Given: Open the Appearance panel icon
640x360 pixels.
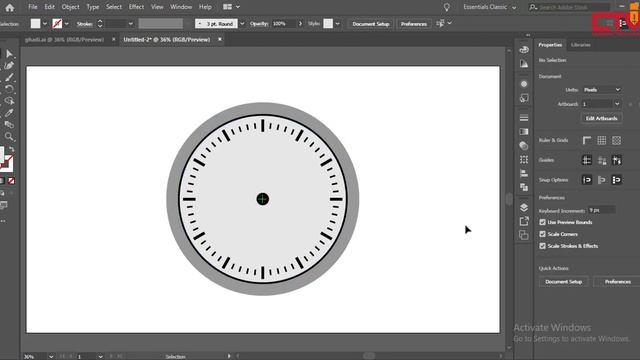Looking at the screenshot, I should (524, 84).
